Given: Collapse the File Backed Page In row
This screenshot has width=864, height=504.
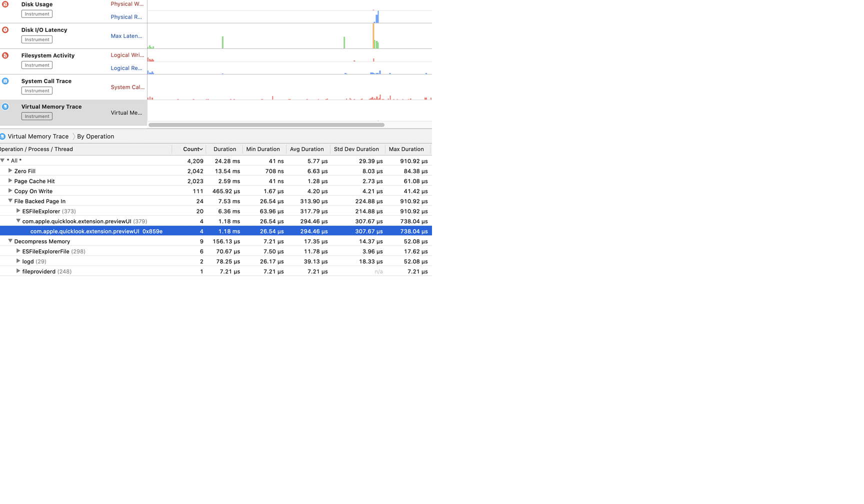Looking at the screenshot, I should point(10,201).
